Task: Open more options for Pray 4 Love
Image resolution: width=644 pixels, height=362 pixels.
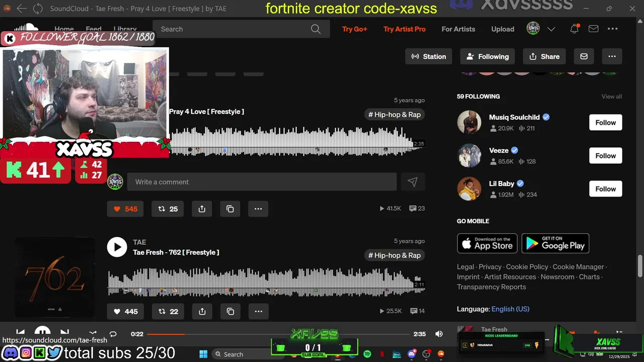Action: (x=258, y=209)
